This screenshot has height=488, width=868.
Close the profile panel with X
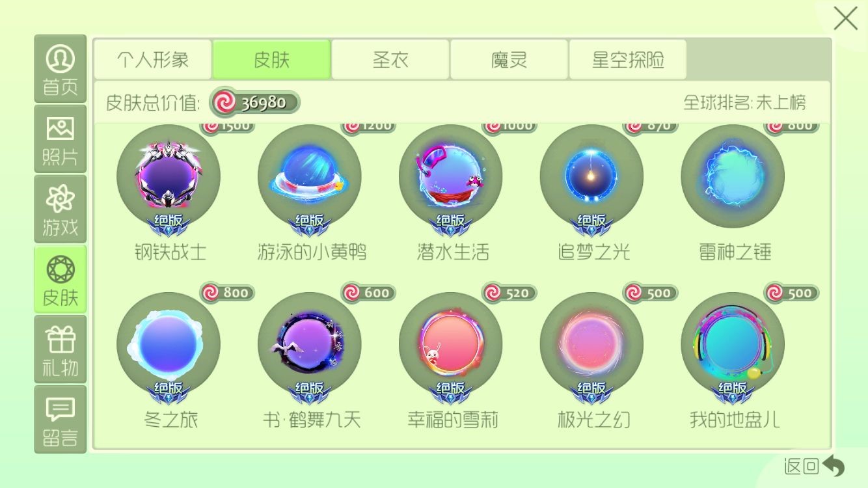click(845, 18)
